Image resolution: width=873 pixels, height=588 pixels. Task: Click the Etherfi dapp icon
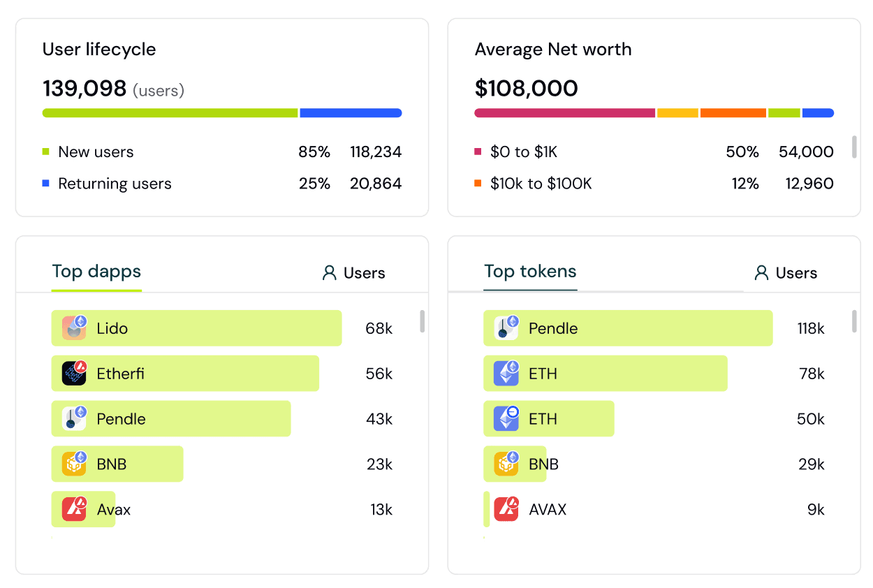click(74, 374)
